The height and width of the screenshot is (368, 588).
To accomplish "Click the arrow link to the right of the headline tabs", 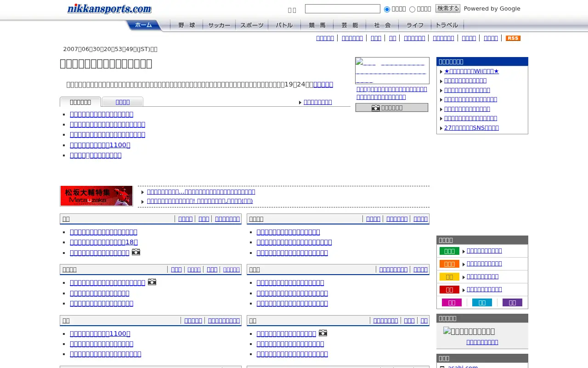I will tap(317, 102).
